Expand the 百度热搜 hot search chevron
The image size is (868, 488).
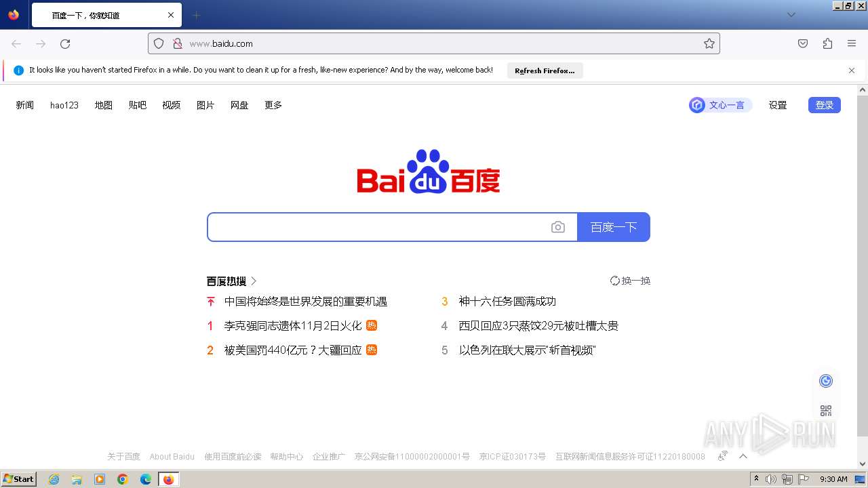254,281
